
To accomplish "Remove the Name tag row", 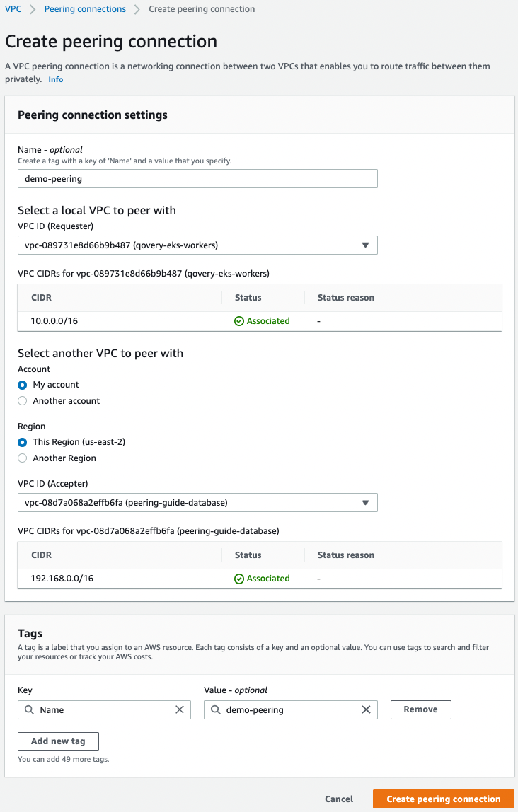I will 420,709.
